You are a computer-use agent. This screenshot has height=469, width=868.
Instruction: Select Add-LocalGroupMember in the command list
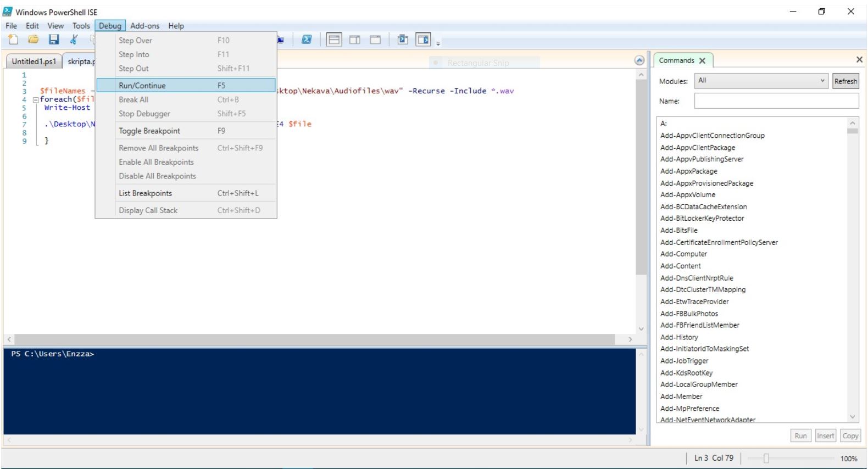coord(699,385)
